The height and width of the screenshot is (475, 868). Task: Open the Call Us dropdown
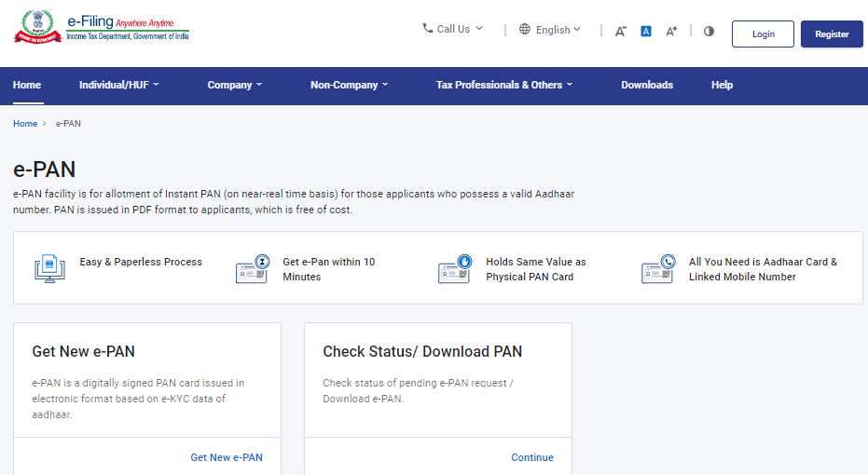[x=453, y=29]
